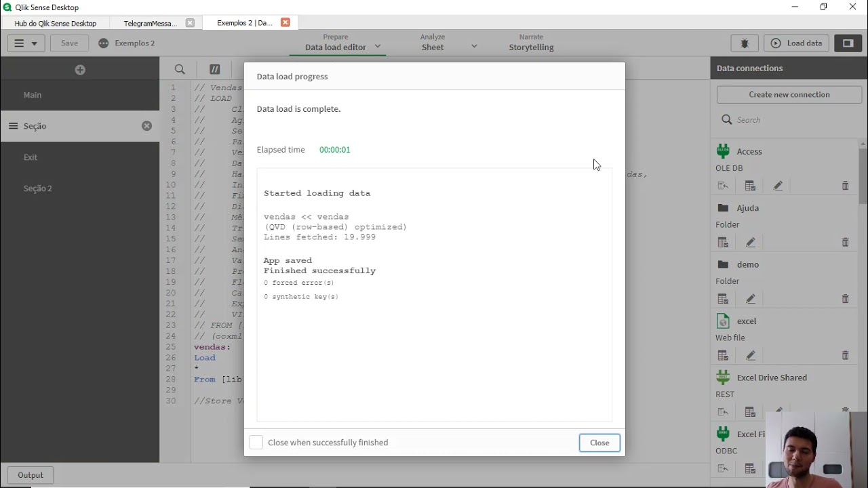
Task: Edit the demo folder connection
Action: tap(751, 299)
